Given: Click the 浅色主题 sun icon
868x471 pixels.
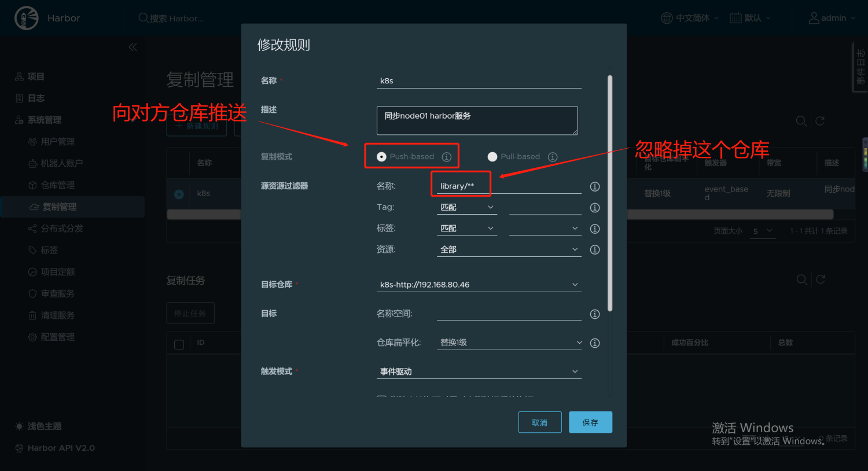Looking at the screenshot, I should pos(19,426).
